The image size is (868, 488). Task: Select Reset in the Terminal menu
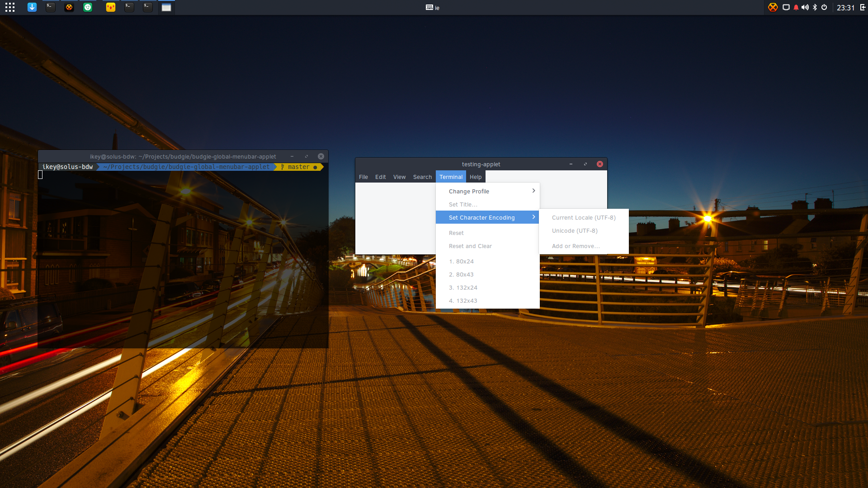point(487,233)
